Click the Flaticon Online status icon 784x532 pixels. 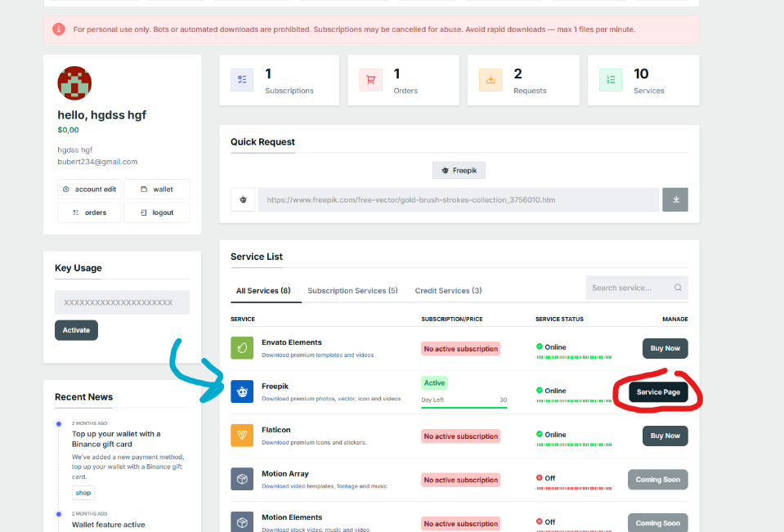539,434
